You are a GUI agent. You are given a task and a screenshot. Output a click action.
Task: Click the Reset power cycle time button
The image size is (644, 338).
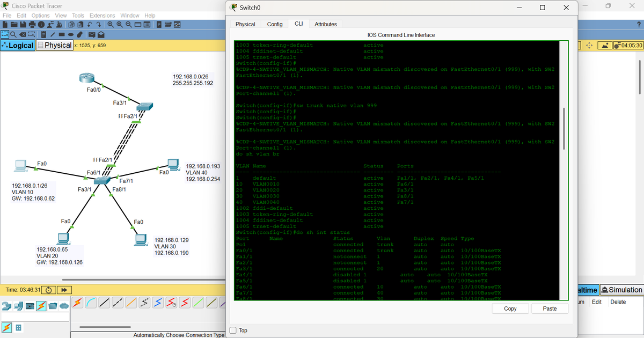tap(49, 290)
